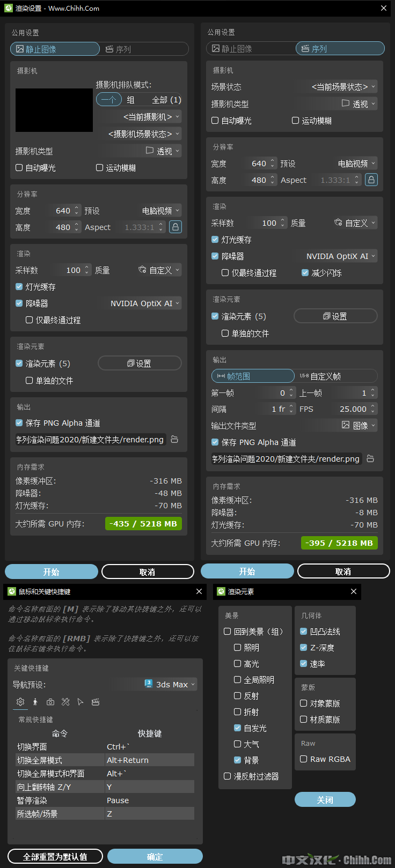Enable the 全局照明 render element
395x868 pixels.
(x=238, y=680)
